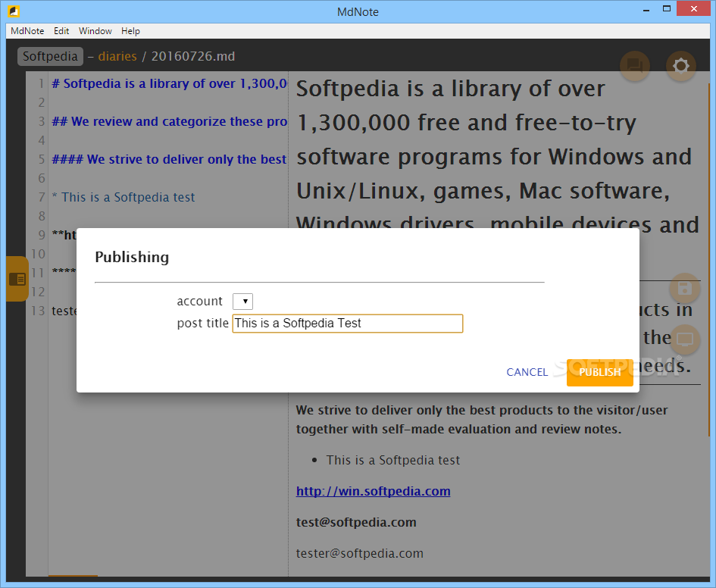Maximize the MdNote window

click(667, 8)
